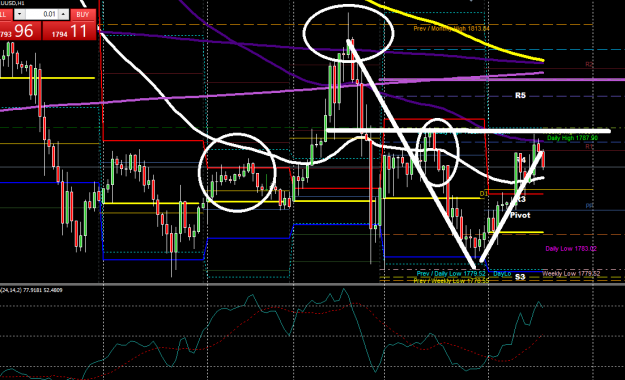Select the DayLo label near the chart bottom

pyautogui.click(x=502, y=274)
